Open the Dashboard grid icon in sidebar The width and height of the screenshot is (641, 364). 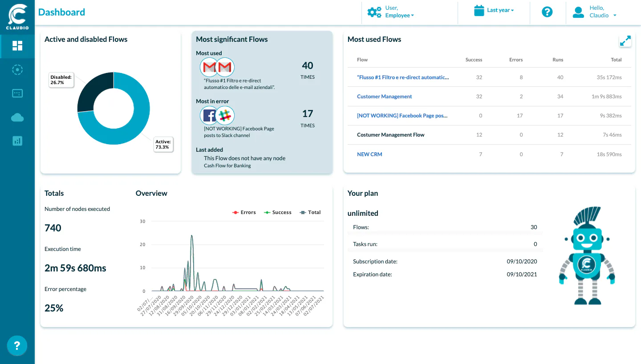pyautogui.click(x=17, y=46)
